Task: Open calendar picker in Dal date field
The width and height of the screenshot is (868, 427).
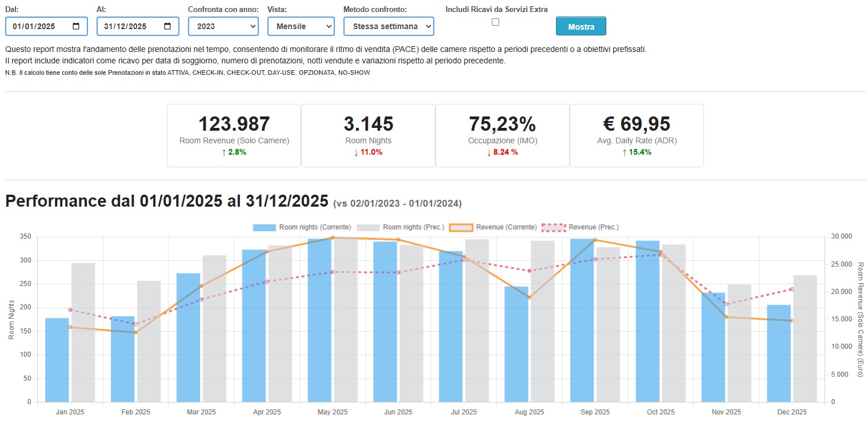Action: coord(76,26)
